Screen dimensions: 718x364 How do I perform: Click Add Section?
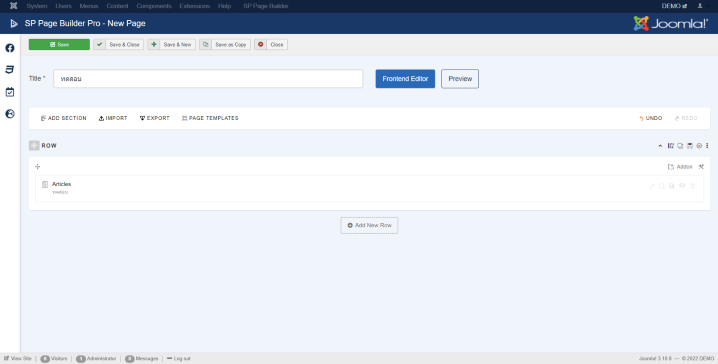click(64, 118)
